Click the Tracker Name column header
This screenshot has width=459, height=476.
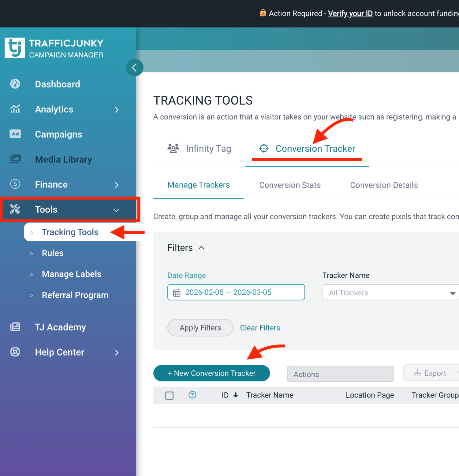(270, 395)
